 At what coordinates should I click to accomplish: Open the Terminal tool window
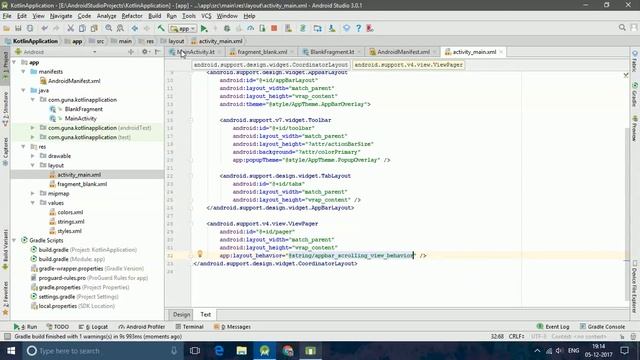pos(189,327)
